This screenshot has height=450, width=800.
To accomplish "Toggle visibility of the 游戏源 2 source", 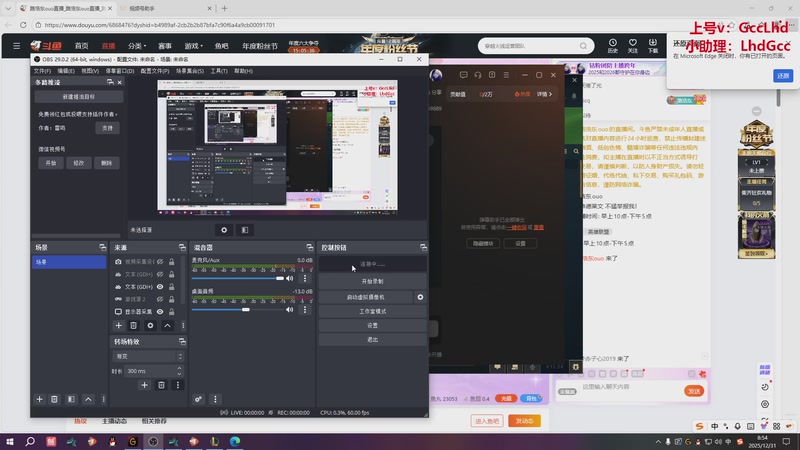I will 160,299.
